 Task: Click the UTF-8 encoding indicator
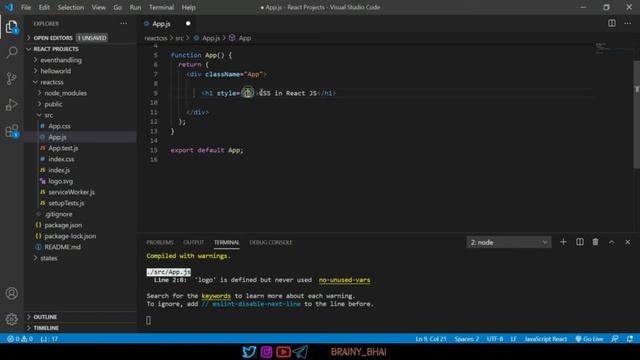pos(495,339)
